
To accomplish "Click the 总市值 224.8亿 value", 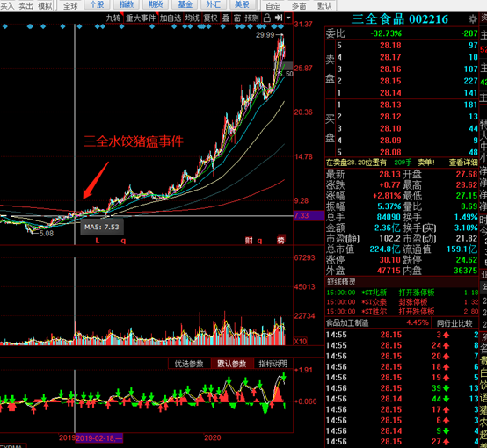I will point(384,249).
